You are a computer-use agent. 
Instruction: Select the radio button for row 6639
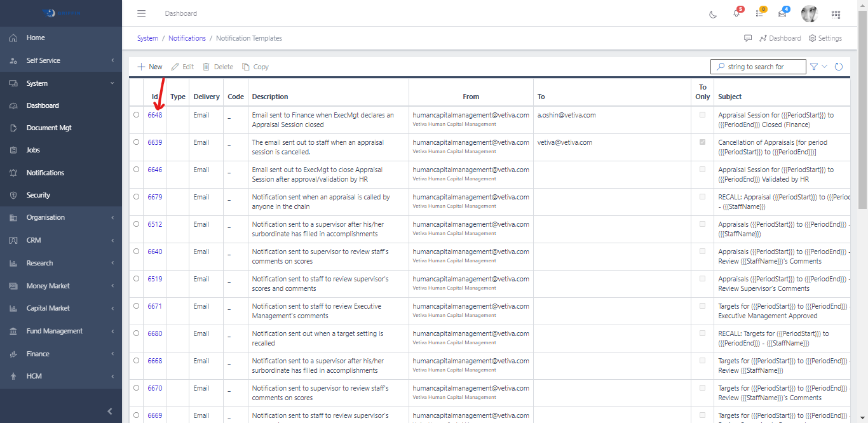click(135, 142)
